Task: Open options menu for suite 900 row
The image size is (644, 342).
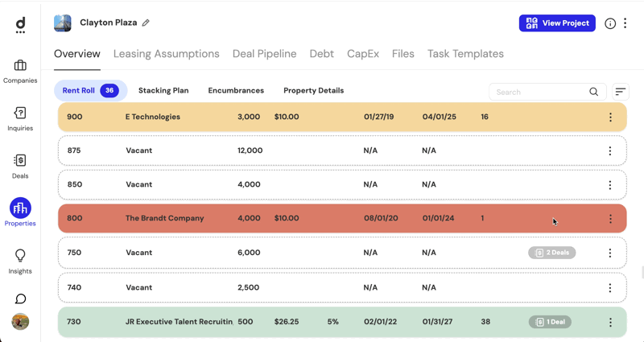Action: coord(610,117)
